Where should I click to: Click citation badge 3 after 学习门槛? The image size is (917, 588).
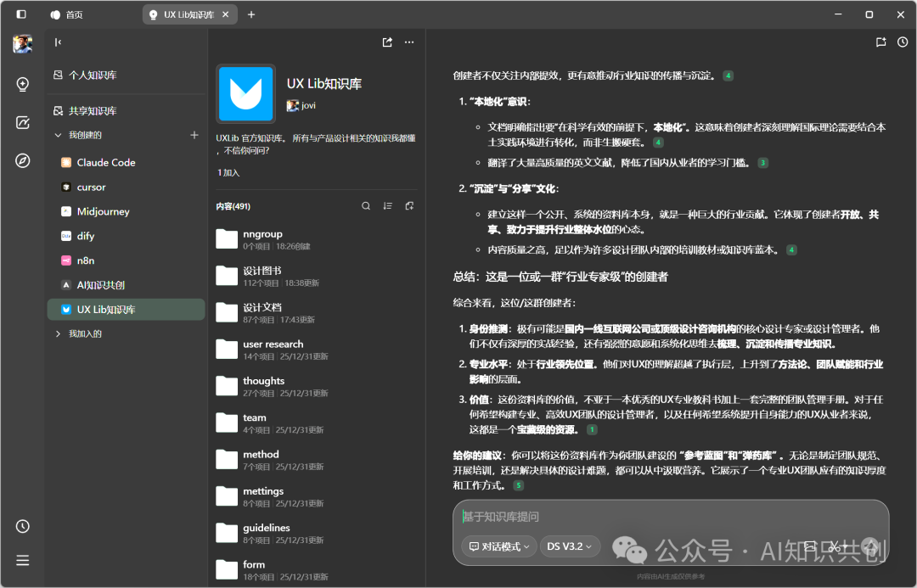(762, 163)
